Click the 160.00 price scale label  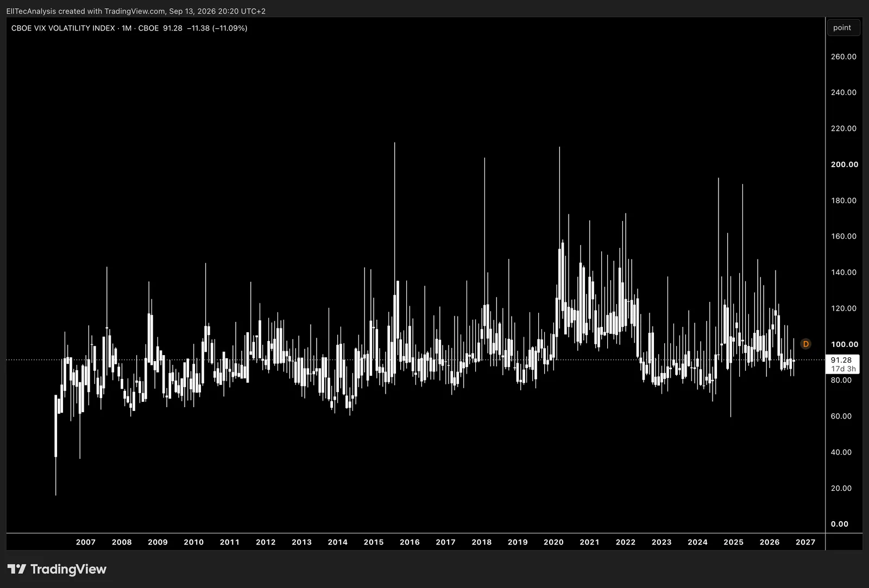[843, 236]
